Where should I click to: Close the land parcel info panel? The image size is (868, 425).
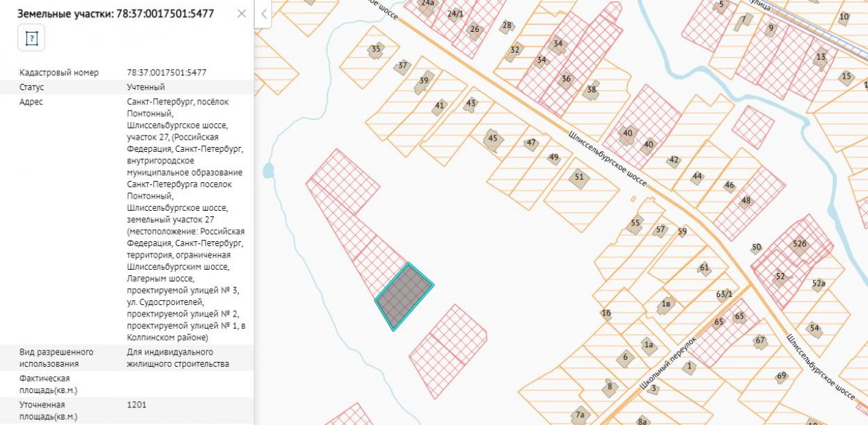pos(241,14)
